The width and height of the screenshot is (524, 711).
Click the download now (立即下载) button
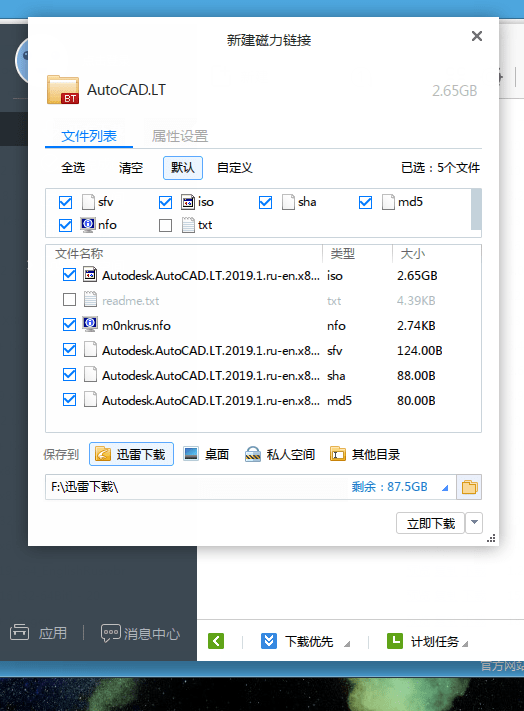[x=431, y=523]
